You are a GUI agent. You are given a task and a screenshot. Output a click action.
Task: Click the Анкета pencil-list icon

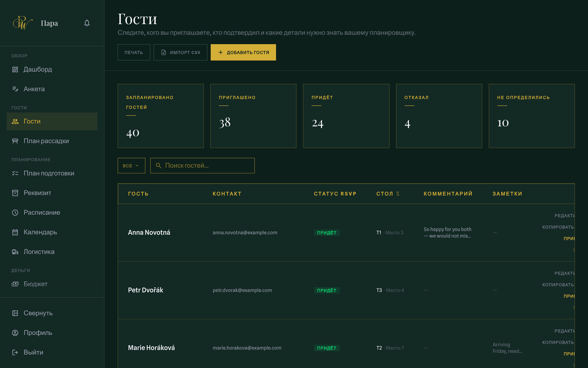tap(15, 89)
